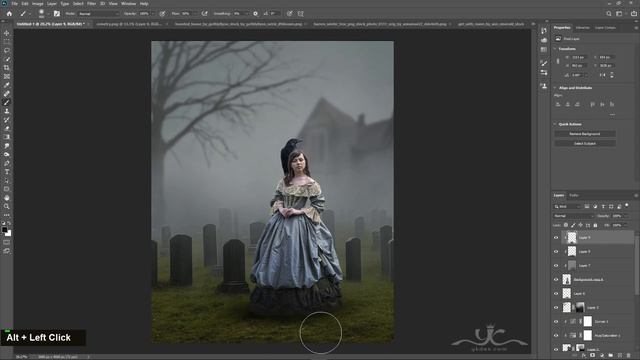Toggle pressure for opacity in options bar
This screenshot has width=640, height=360.
162,13
